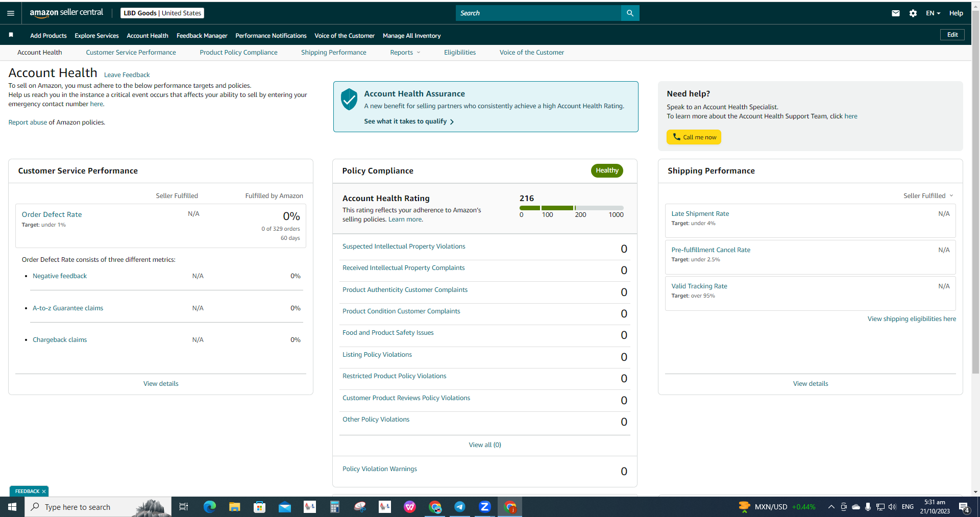Open the Mail app from taskbar
Screen dimensions: 980x517
click(284, 507)
